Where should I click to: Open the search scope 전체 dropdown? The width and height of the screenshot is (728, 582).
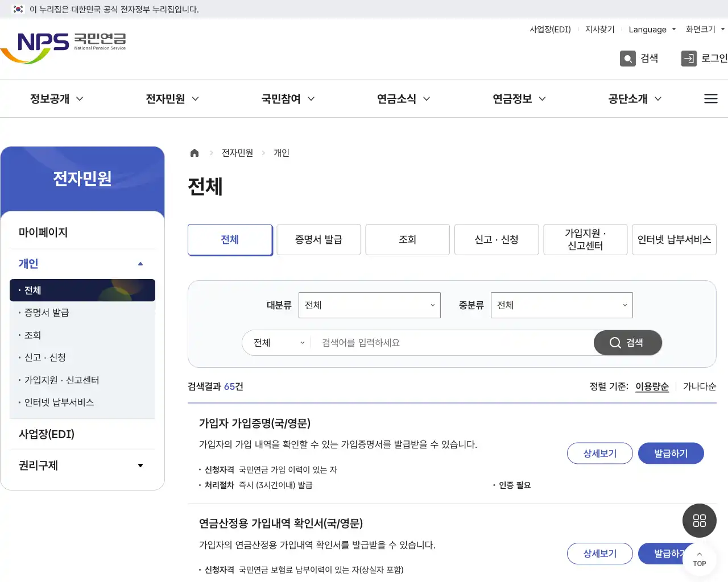[279, 343]
